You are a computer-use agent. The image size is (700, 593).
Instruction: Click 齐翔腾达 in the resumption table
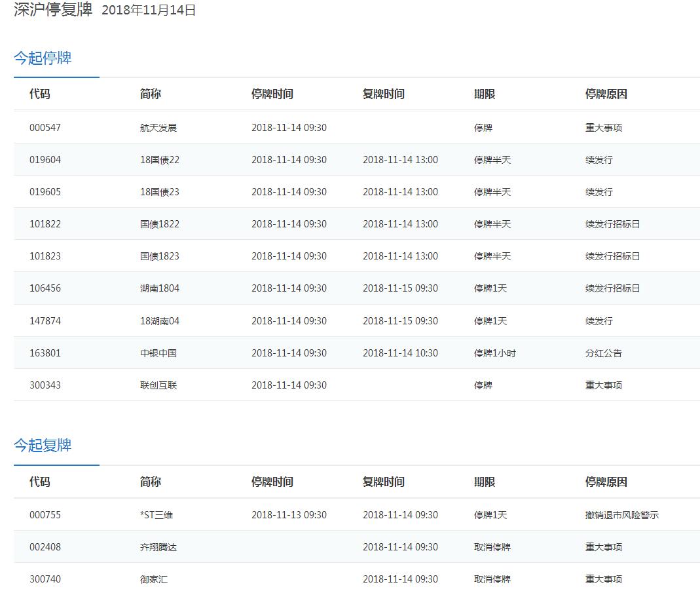point(158,547)
